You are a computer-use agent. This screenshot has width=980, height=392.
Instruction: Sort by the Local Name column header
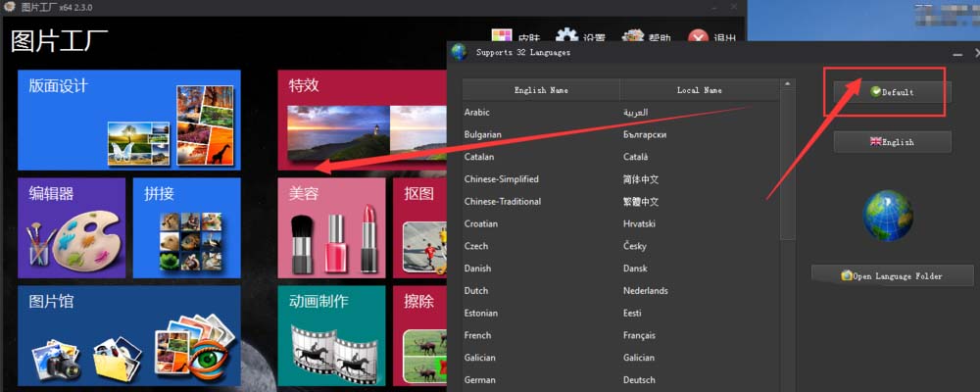pyautogui.click(x=700, y=90)
